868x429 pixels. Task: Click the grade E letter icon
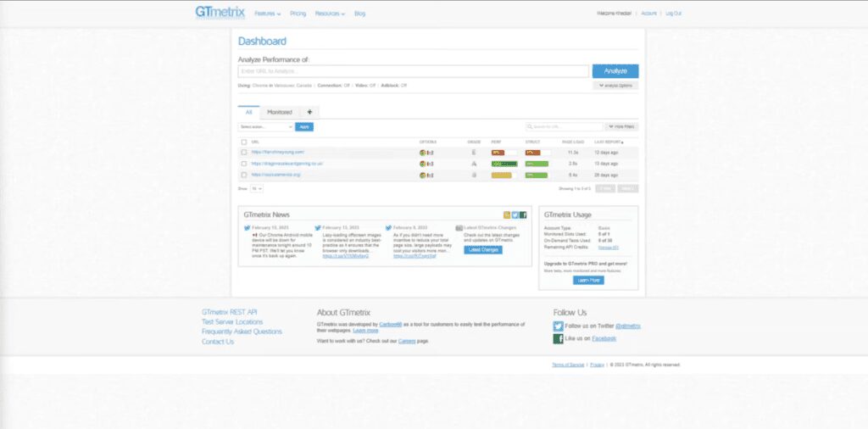[x=473, y=153]
